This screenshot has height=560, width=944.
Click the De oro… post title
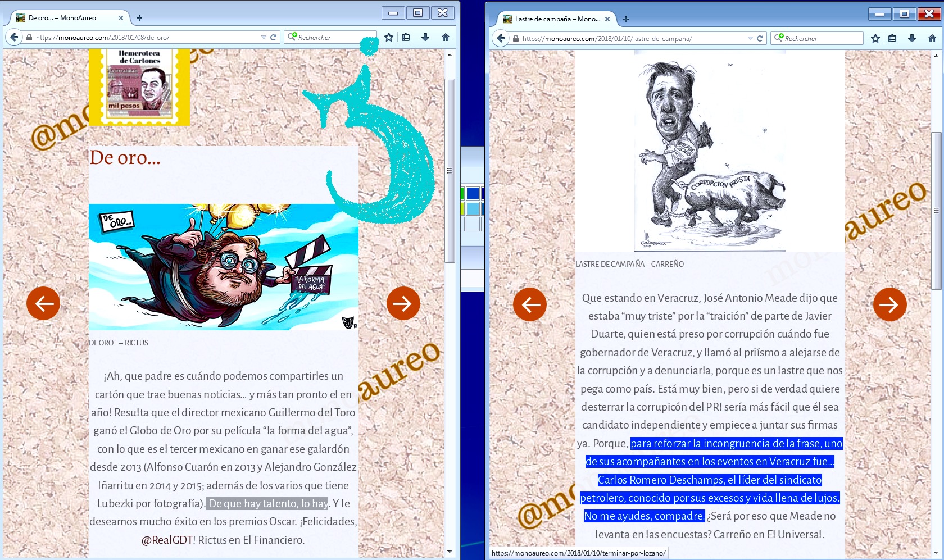(125, 158)
